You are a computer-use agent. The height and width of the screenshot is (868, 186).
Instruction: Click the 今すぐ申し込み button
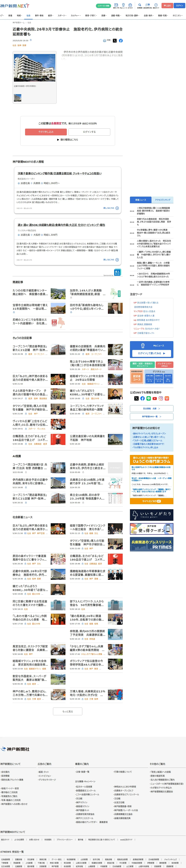point(46,132)
